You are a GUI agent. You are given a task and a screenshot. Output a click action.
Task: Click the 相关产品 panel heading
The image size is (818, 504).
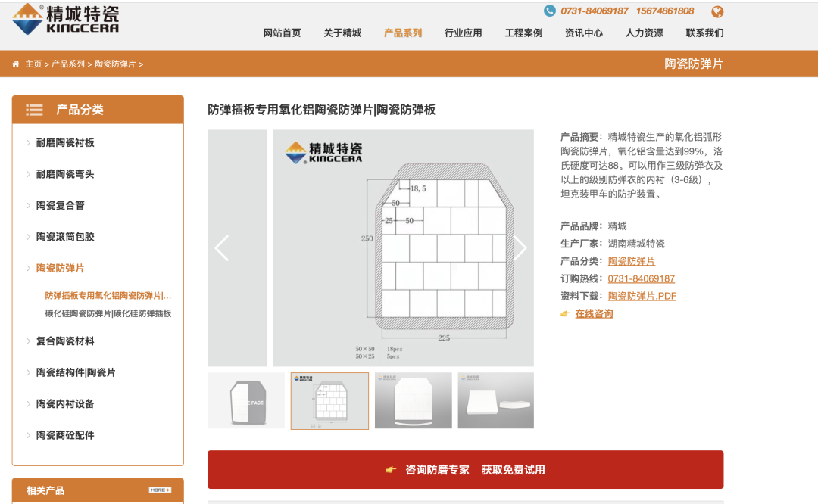46,490
